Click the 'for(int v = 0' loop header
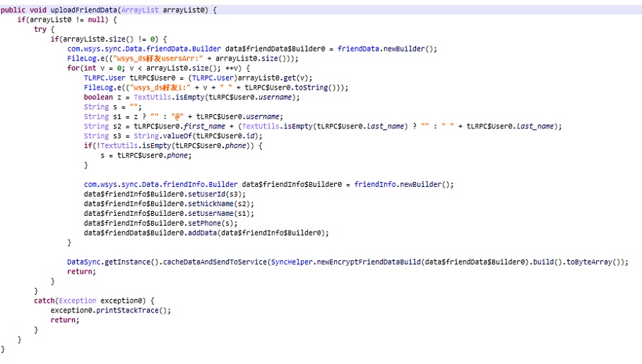 pos(96,68)
